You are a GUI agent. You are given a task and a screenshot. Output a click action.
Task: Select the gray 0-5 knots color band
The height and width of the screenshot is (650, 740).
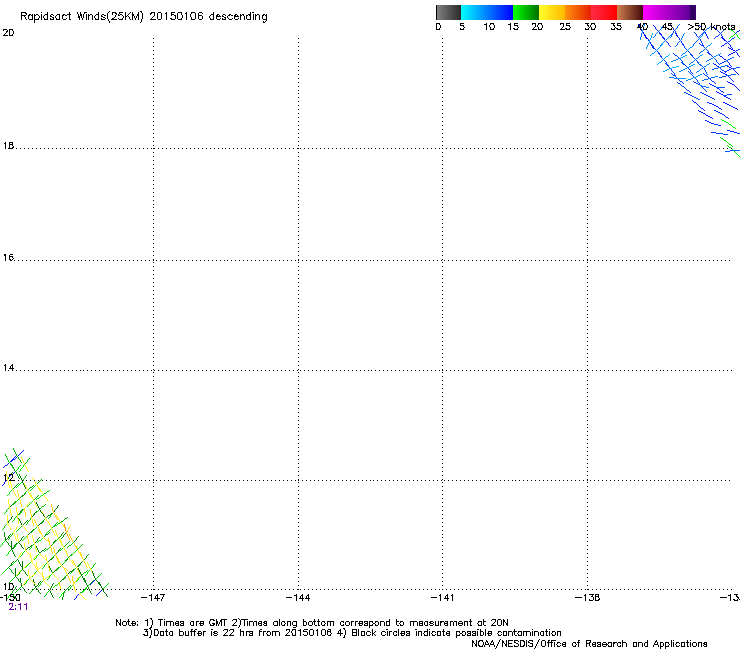tap(448, 12)
